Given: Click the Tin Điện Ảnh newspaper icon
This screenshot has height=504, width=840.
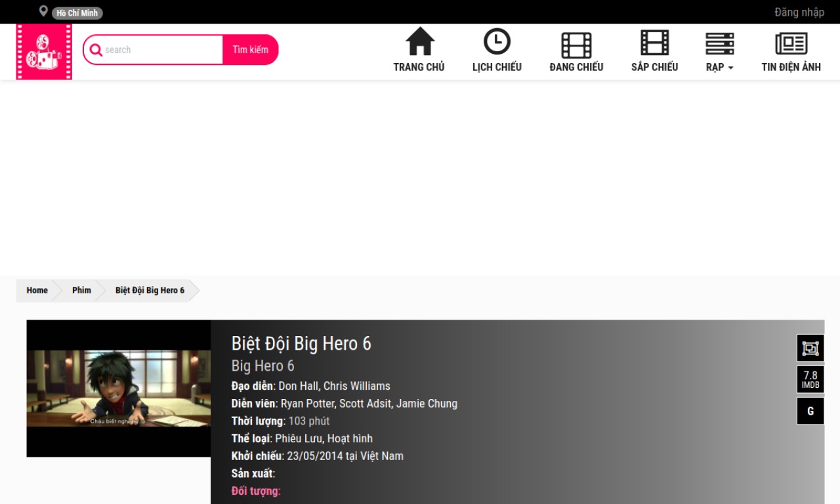Looking at the screenshot, I should 791,44.
